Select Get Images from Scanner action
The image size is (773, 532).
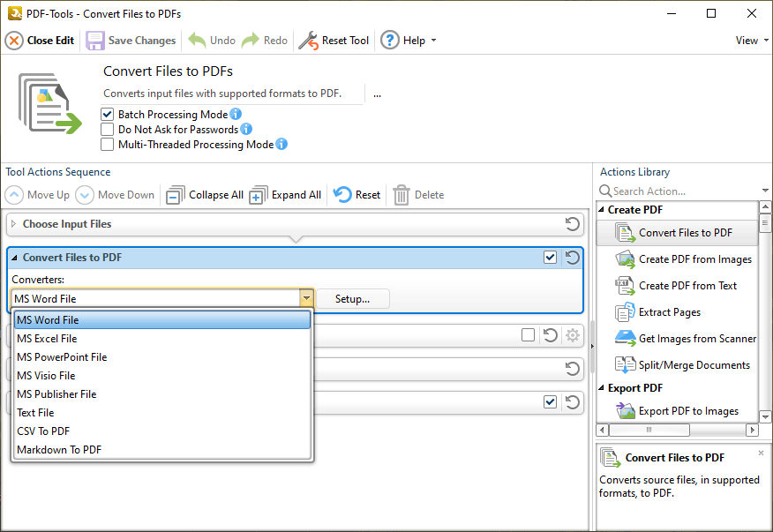(x=696, y=339)
